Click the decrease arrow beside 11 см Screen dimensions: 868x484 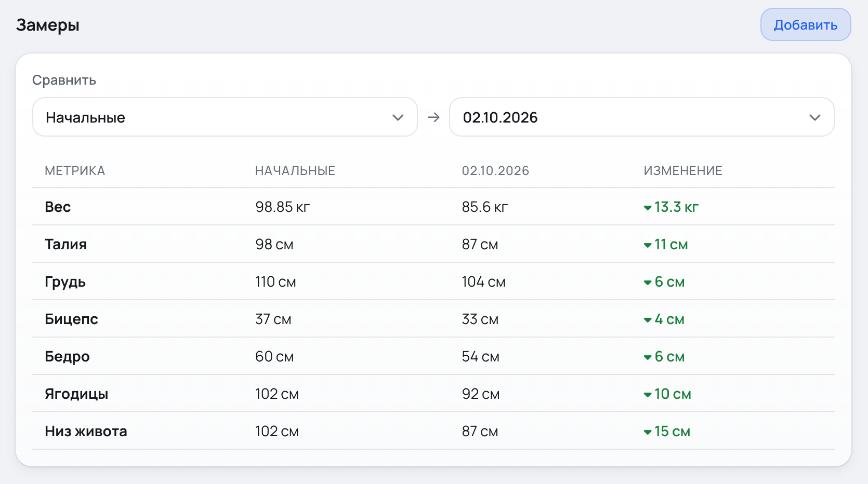[648, 245]
